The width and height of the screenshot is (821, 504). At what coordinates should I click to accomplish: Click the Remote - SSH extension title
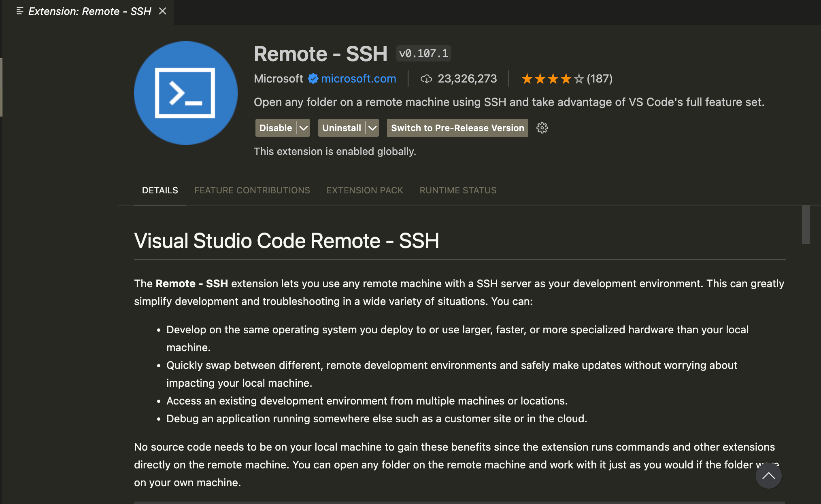click(x=321, y=54)
